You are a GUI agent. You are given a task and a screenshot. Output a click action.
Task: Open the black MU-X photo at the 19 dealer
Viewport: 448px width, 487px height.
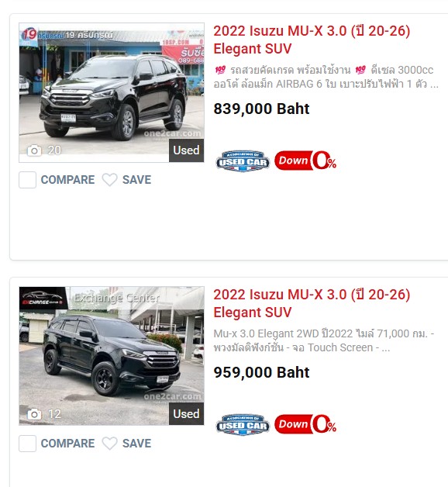[x=112, y=92]
